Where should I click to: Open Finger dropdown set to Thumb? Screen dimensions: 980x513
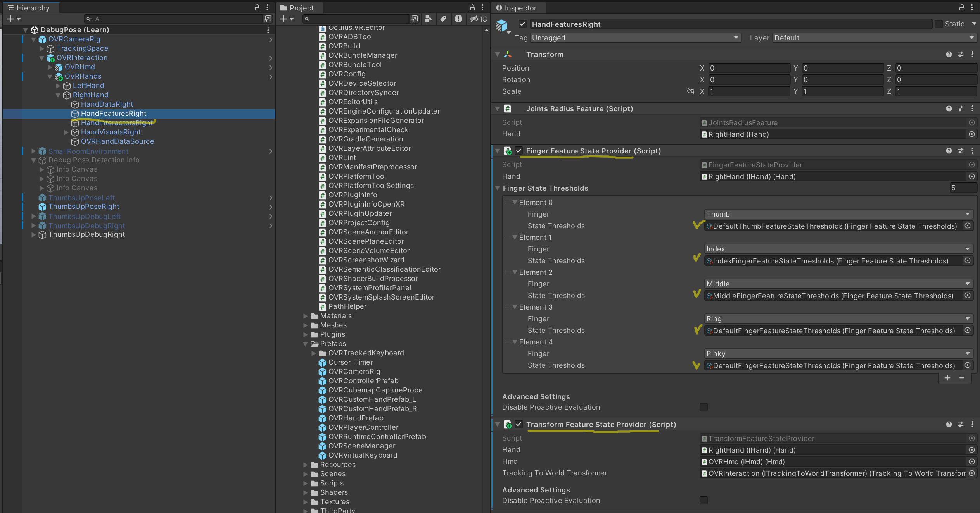(838, 214)
